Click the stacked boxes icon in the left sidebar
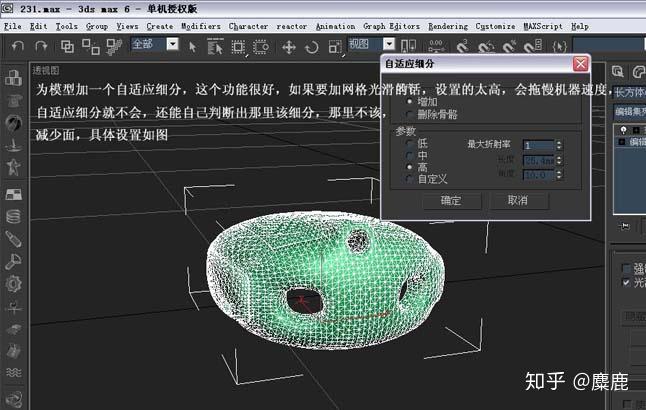646x410 pixels. [x=13, y=77]
